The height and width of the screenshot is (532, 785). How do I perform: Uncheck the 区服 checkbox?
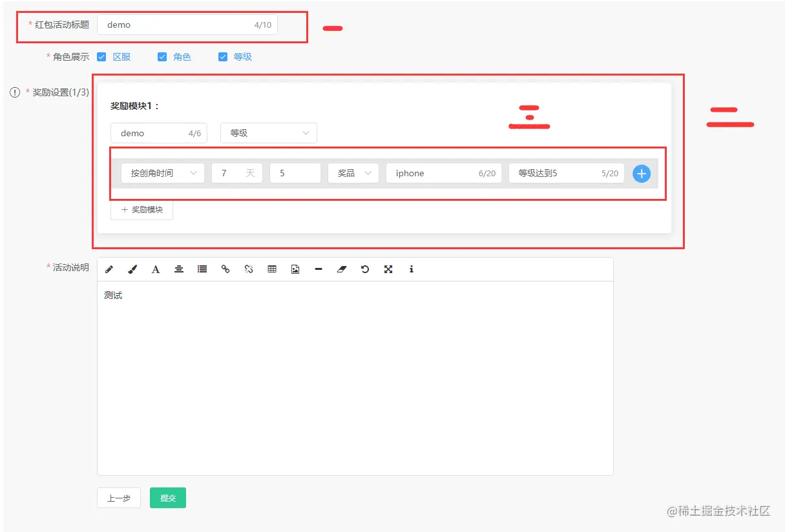[101, 57]
